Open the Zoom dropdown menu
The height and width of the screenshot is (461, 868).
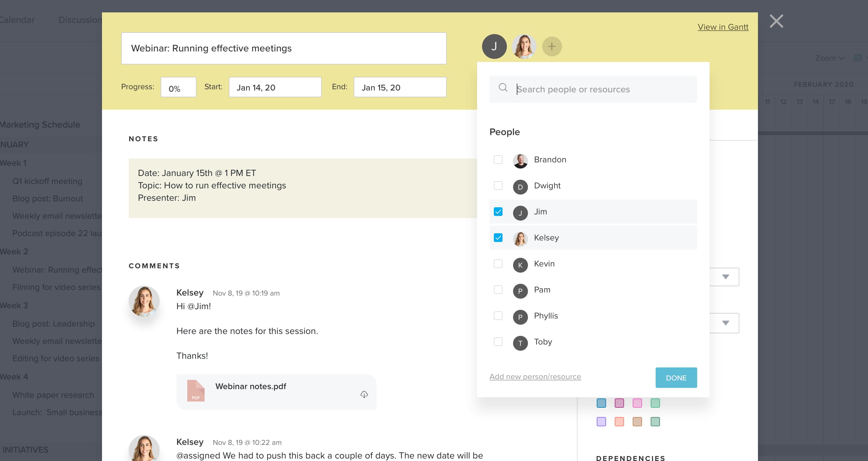pos(829,58)
